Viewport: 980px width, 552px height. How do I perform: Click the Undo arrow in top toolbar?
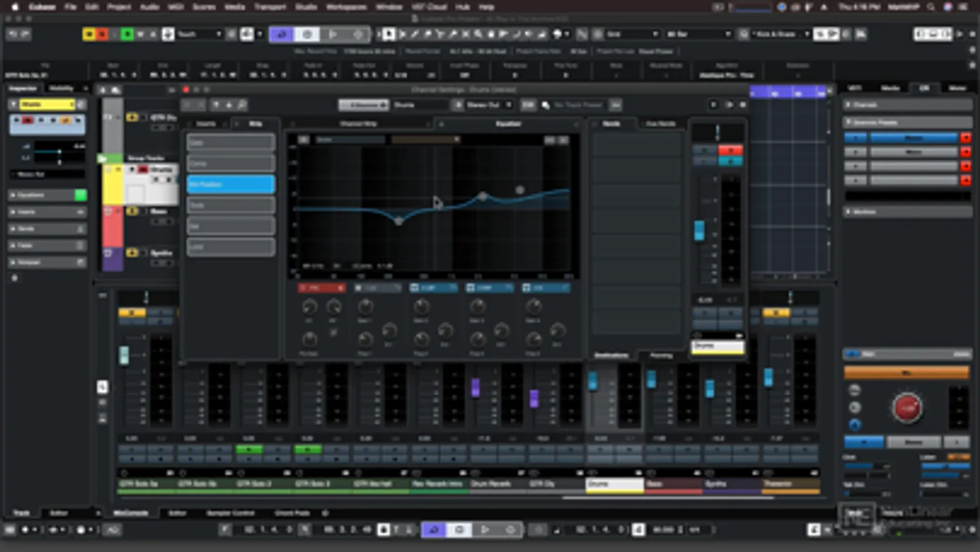click(12, 34)
